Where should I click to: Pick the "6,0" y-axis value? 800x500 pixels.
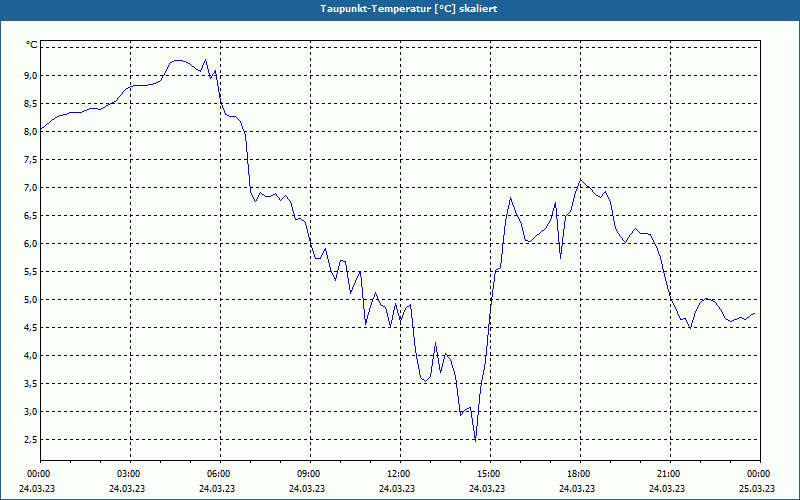(x=31, y=244)
